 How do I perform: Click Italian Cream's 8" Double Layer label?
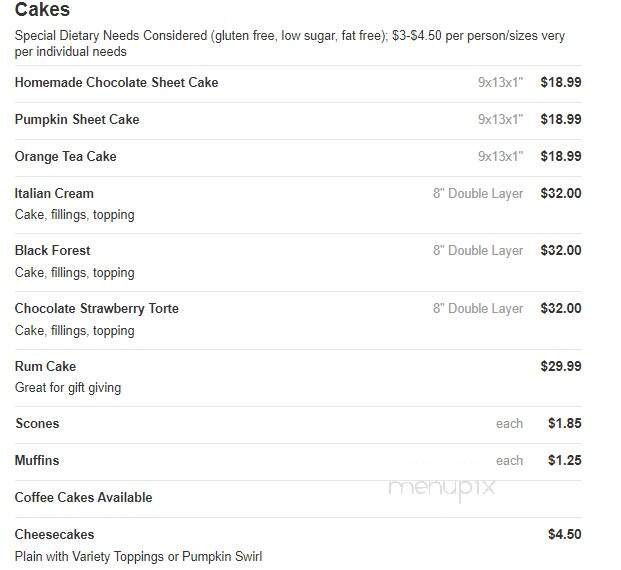click(x=478, y=194)
